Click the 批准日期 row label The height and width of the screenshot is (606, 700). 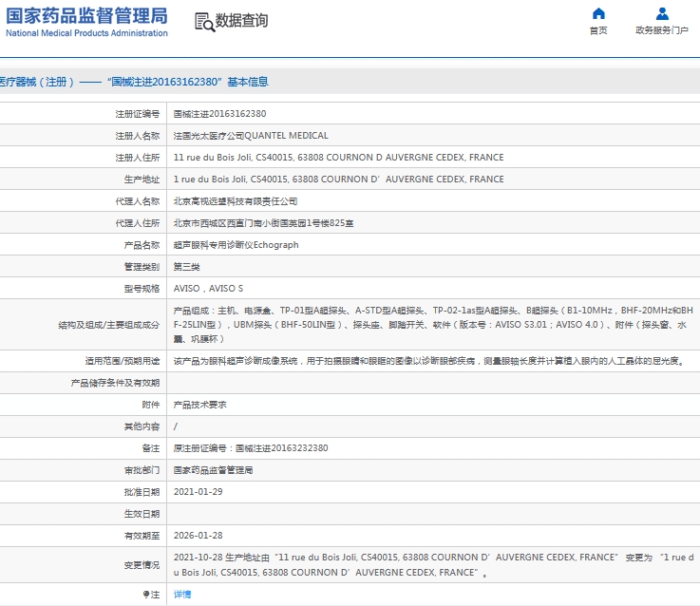coord(142,493)
